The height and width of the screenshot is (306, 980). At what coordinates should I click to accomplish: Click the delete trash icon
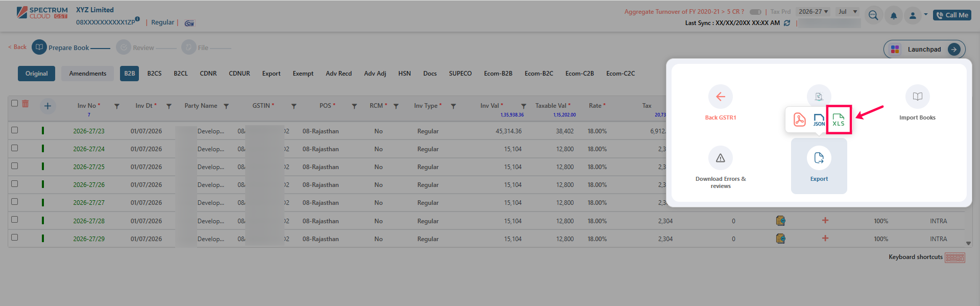tap(25, 104)
